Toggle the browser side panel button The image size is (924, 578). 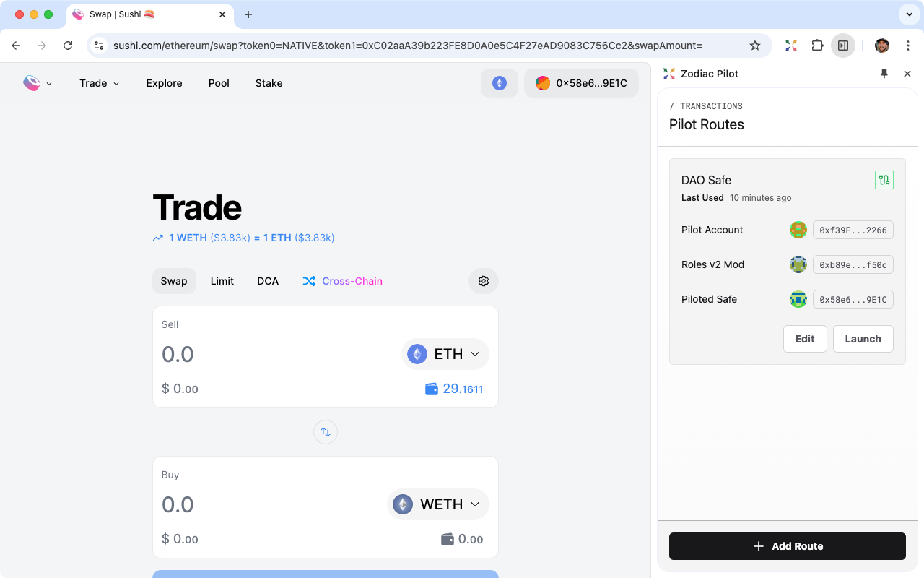[843, 46]
